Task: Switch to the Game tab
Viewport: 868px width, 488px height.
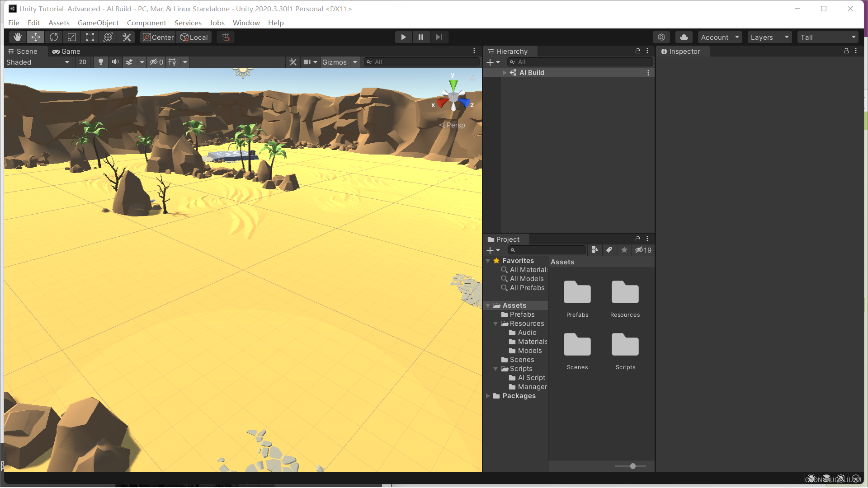Action: pyautogui.click(x=66, y=51)
